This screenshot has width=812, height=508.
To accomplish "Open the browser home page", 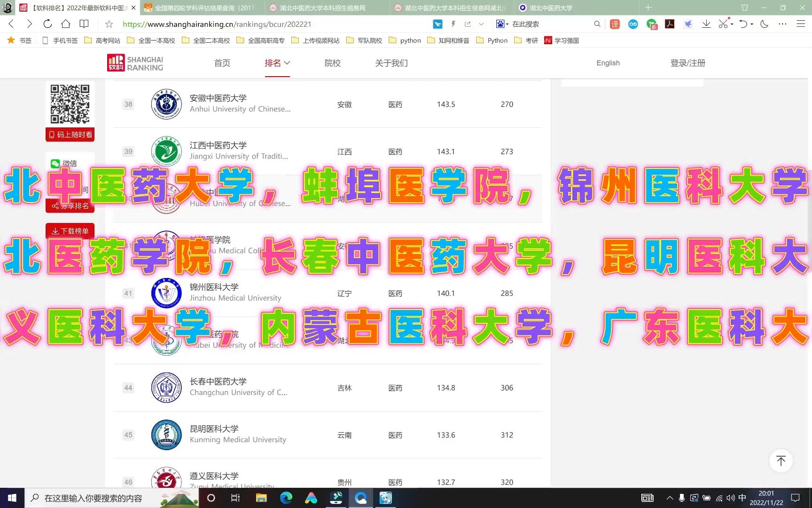I will coord(66,24).
